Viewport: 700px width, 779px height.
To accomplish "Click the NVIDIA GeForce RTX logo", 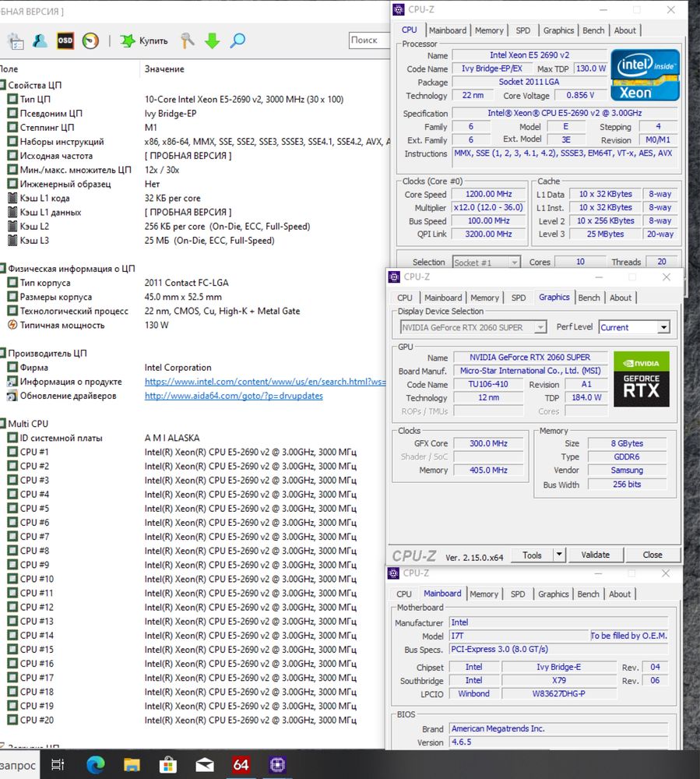I will [x=642, y=379].
